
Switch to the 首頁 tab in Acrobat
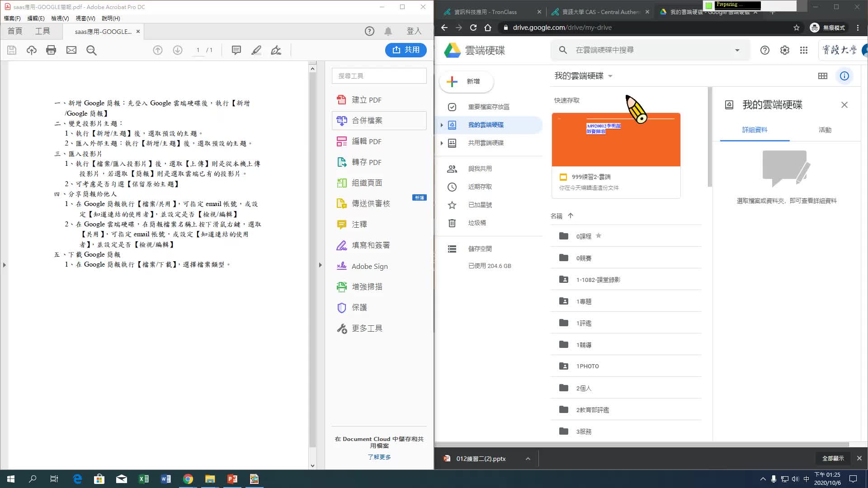[15, 31]
